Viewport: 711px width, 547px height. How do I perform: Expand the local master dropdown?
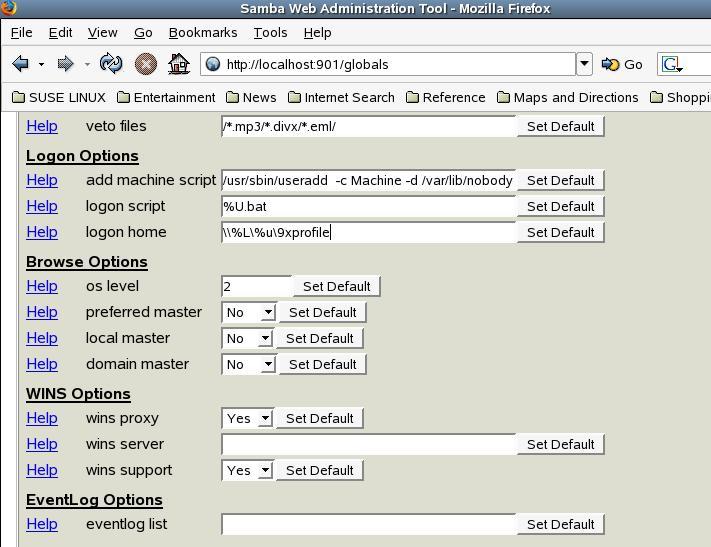coord(247,338)
